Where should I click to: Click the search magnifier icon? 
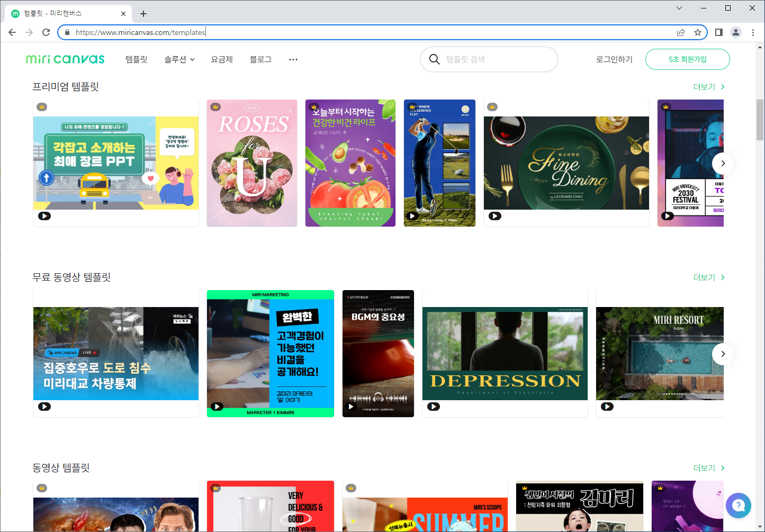tap(434, 59)
